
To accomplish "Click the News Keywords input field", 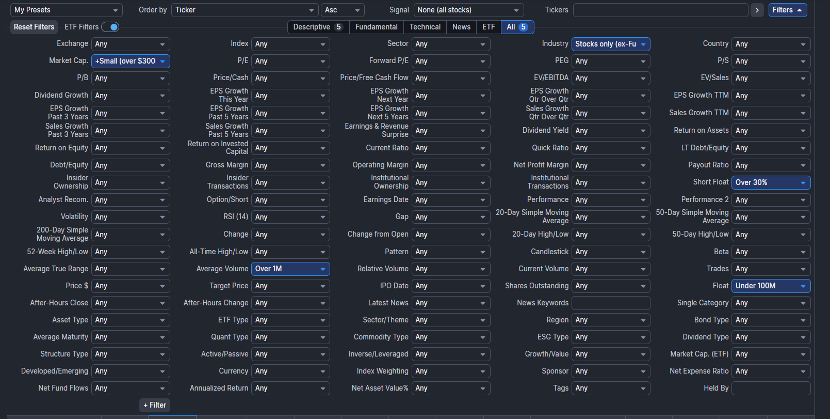I will click(x=610, y=303).
